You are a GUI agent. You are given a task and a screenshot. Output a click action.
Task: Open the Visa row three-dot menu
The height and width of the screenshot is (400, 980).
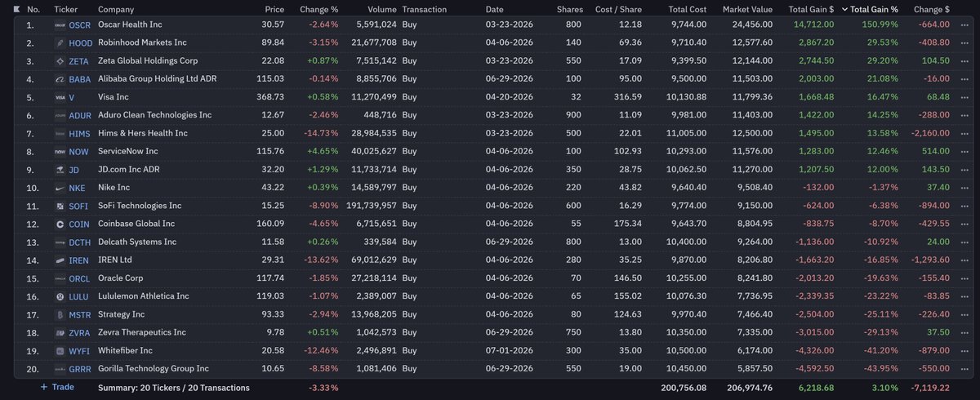966,97
